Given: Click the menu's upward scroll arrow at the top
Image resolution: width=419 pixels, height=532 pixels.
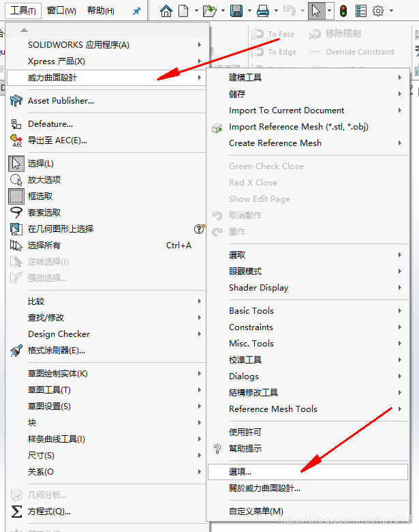Looking at the screenshot, I should pos(24,30).
